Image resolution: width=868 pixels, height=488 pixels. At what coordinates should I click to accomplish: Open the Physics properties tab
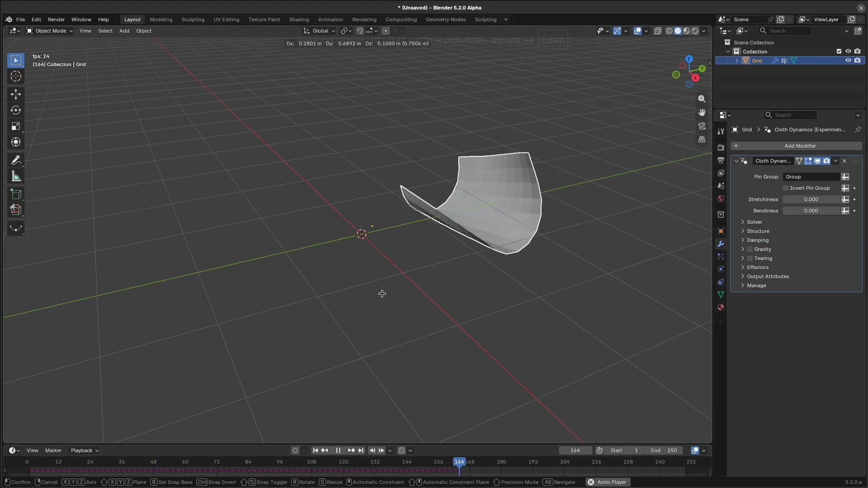(721, 269)
